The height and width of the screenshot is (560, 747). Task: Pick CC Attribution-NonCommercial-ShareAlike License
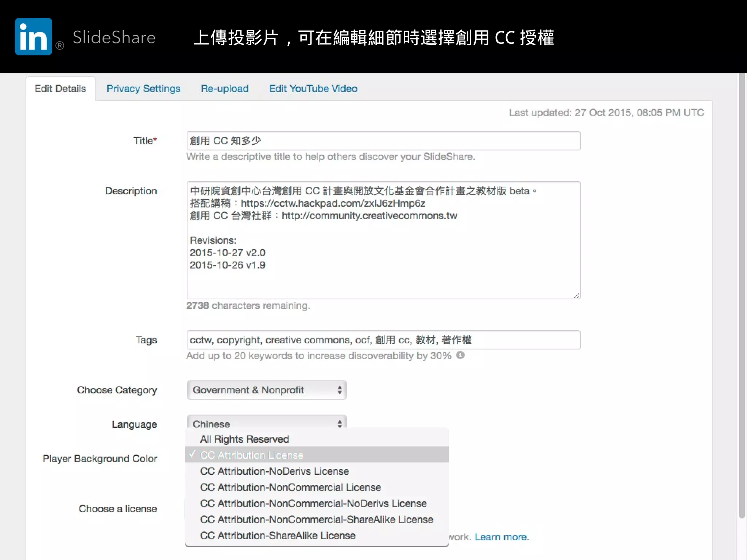click(x=317, y=520)
